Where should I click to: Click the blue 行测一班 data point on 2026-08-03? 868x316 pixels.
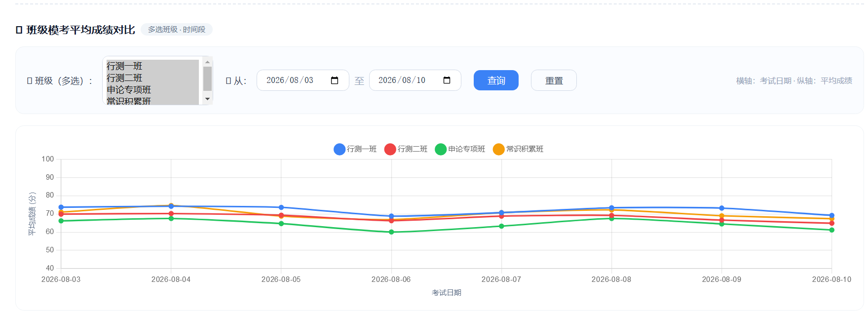(61, 207)
